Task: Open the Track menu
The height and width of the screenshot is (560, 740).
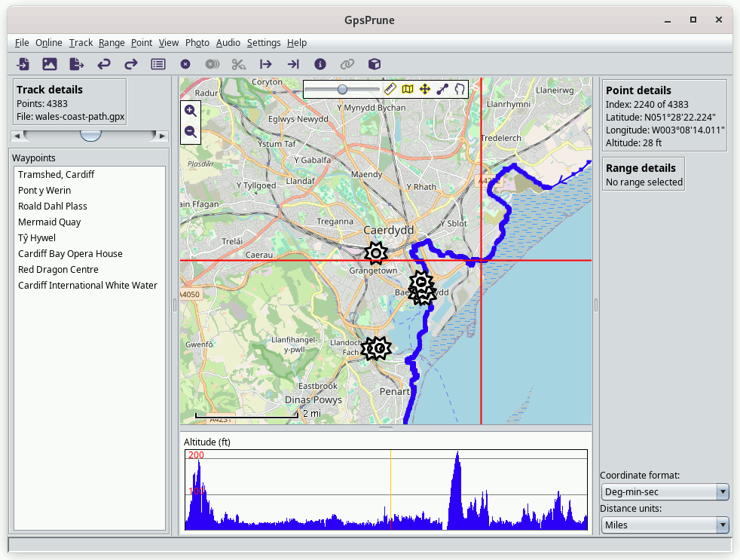Action: (x=81, y=43)
